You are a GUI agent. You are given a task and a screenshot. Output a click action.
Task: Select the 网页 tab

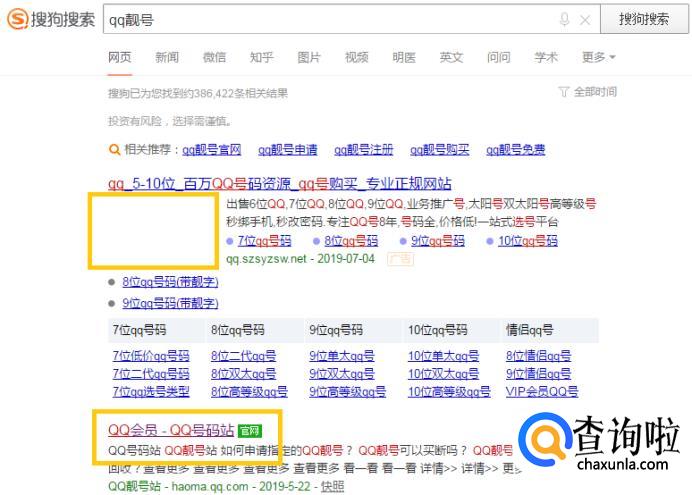click(120, 57)
